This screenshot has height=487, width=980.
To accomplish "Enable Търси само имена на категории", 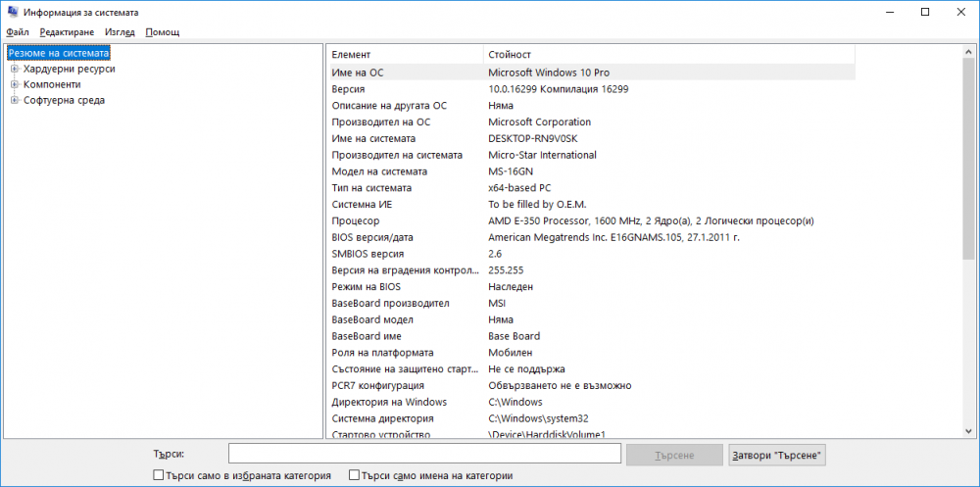I will [x=355, y=476].
